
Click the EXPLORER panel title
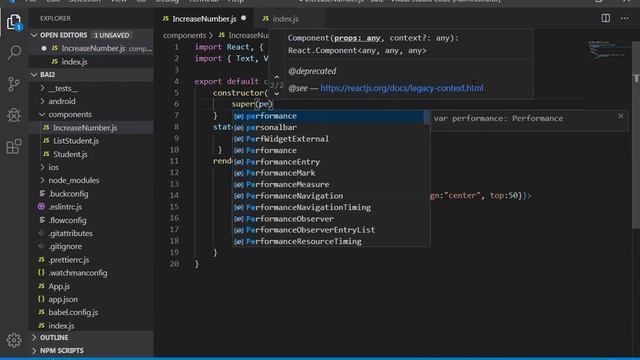pos(55,18)
